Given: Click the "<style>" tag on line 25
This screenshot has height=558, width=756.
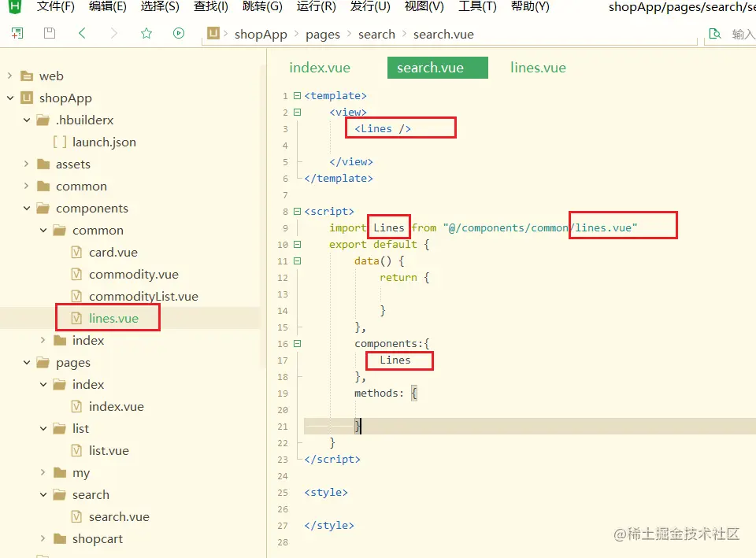Looking at the screenshot, I should pyautogui.click(x=326, y=493).
